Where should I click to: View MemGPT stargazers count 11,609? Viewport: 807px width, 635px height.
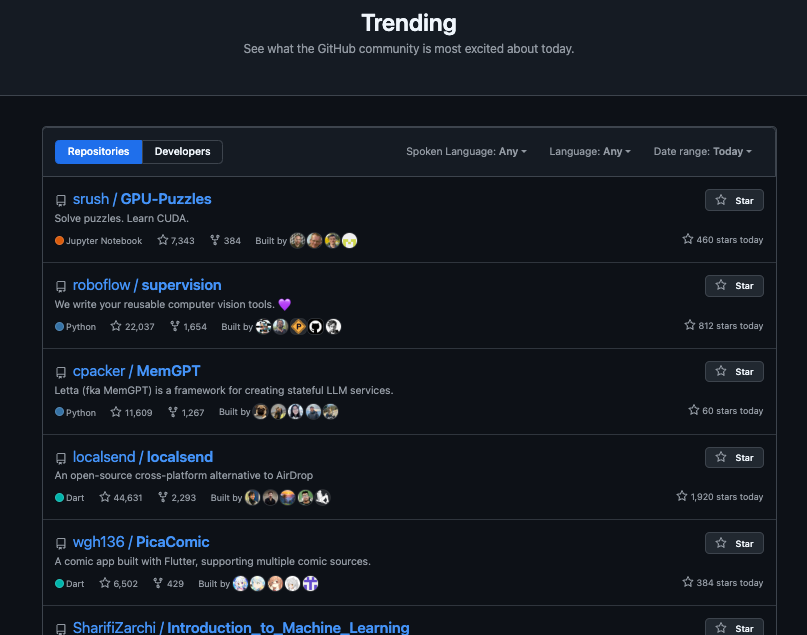tap(131, 412)
